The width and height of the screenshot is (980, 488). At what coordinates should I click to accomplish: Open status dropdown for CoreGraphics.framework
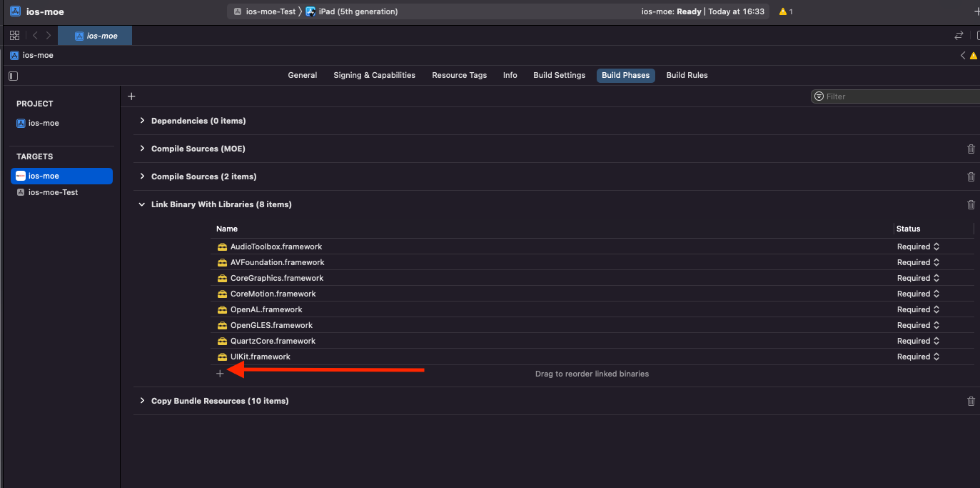(918, 278)
